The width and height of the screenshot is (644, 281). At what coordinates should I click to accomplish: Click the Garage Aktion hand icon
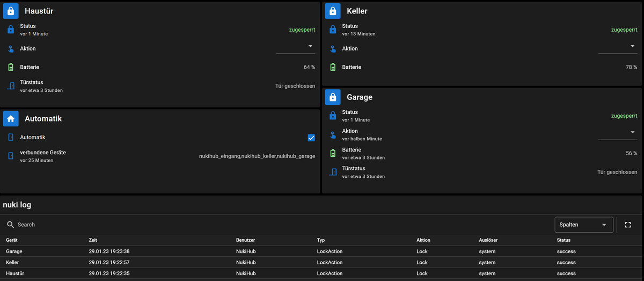point(333,134)
